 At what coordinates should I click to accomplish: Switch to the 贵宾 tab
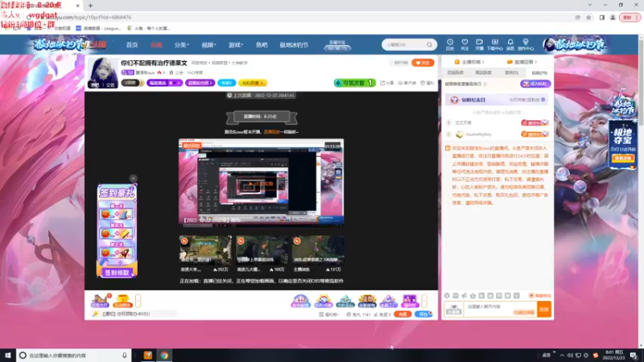click(x=511, y=72)
